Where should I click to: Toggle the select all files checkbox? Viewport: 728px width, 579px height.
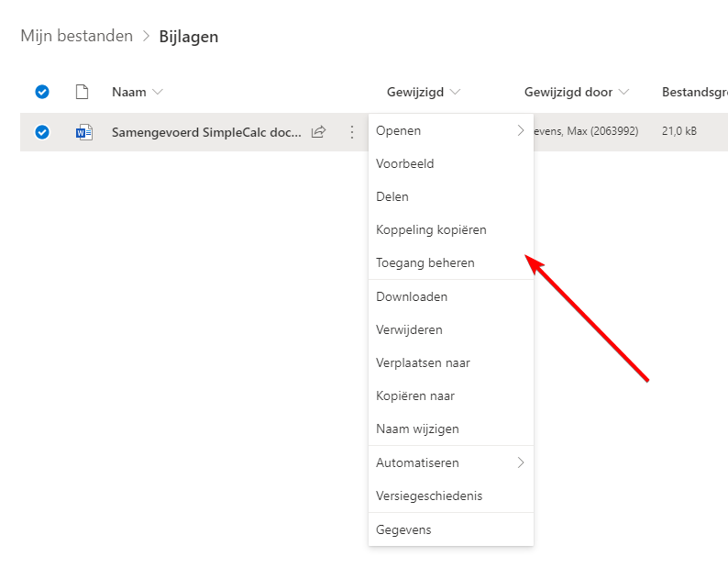tap(41, 92)
